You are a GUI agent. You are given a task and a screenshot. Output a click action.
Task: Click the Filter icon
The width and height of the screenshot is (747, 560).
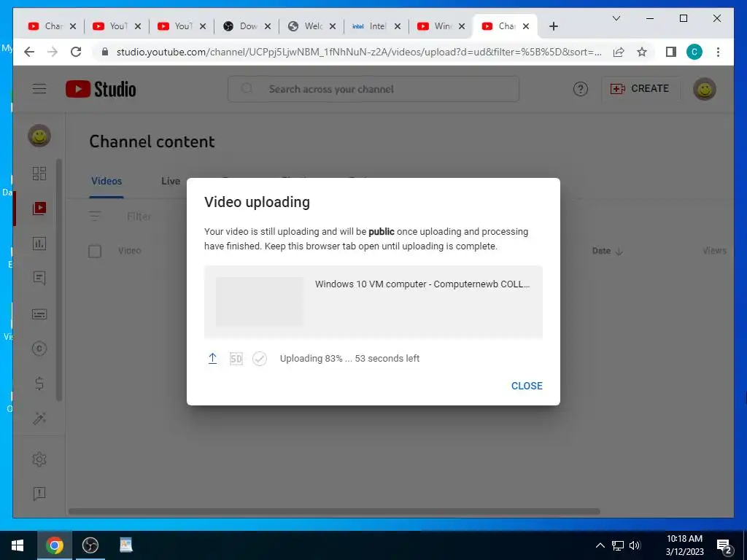coord(95,216)
